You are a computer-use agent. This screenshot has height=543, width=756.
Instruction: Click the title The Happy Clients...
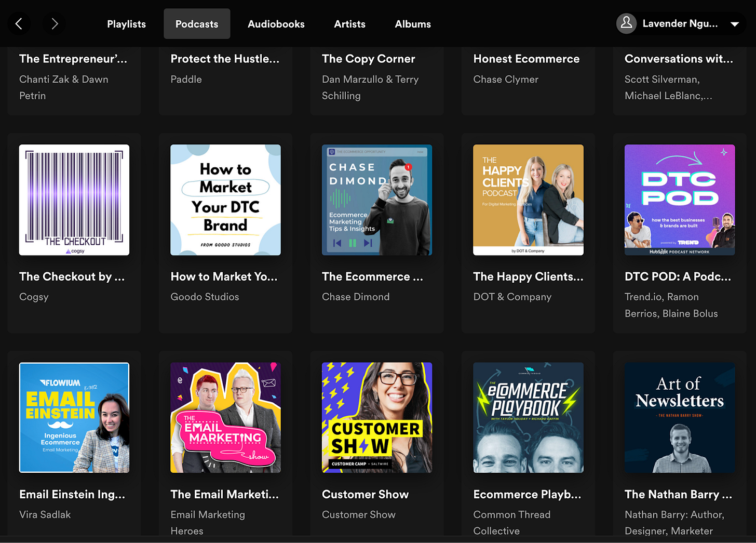point(528,276)
